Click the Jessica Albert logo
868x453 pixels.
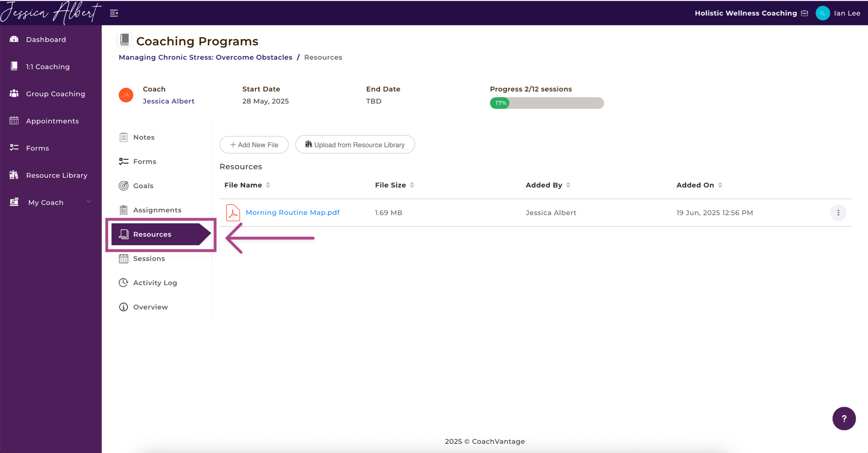click(x=50, y=13)
